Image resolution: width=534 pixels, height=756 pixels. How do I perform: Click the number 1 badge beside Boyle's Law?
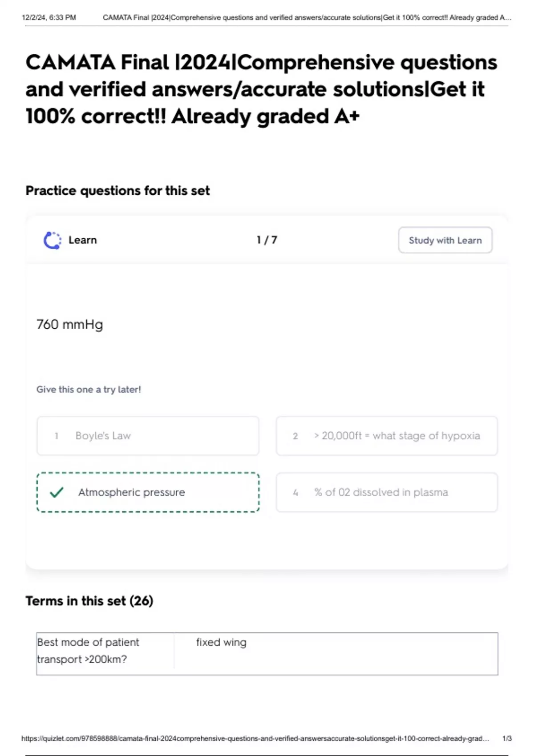(x=57, y=436)
